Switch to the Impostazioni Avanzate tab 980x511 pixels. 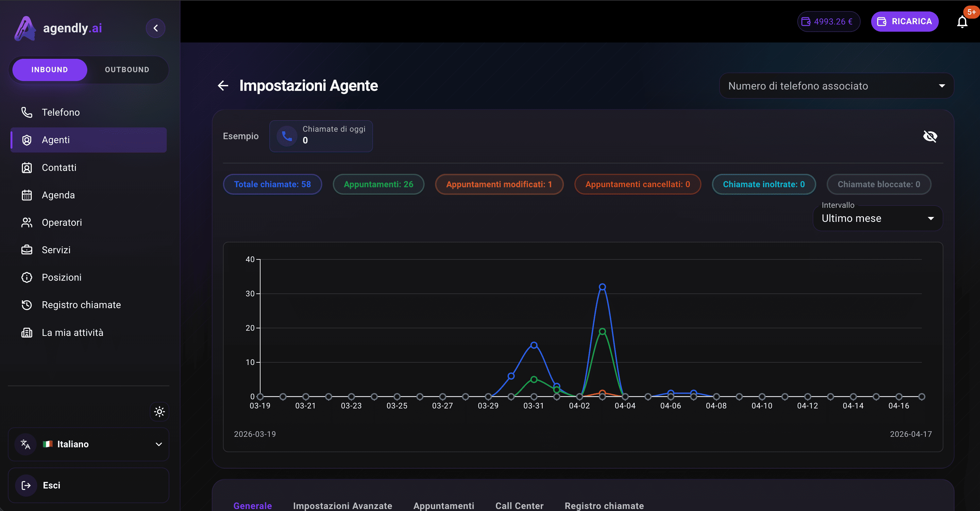(342, 505)
